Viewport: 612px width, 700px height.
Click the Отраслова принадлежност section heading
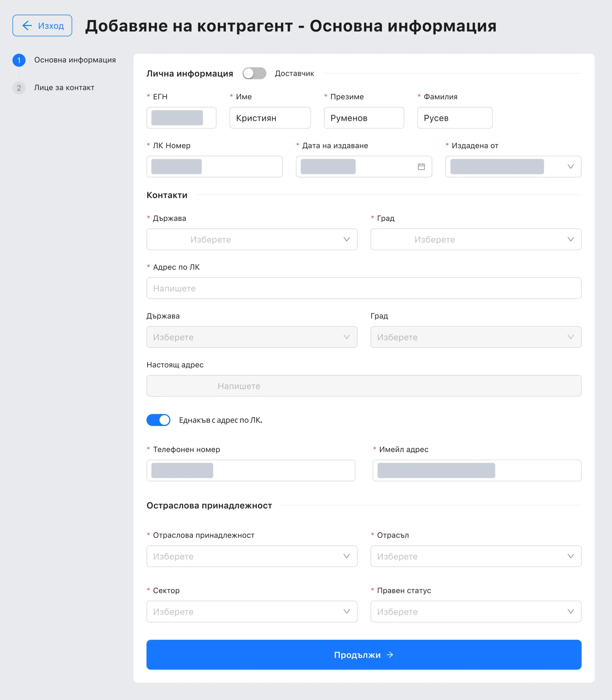pyautogui.click(x=209, y=505)
